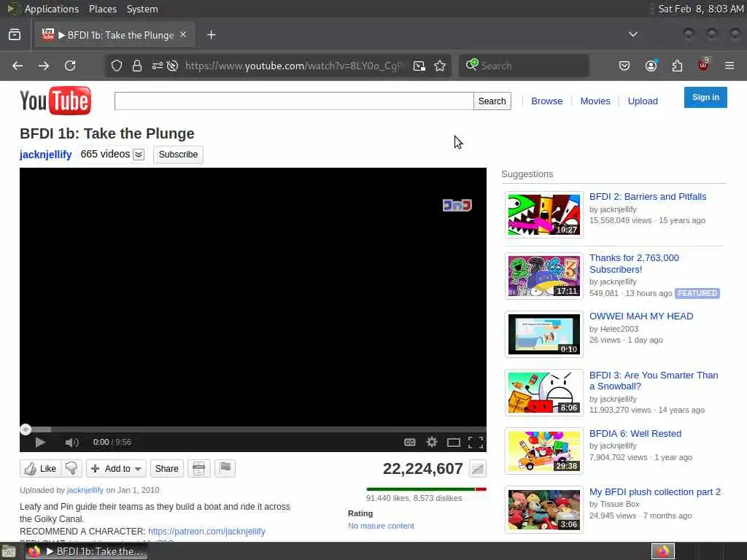Image resolution: width=747 pixels, height=560 pixels.
Task: Toggle picture-in-picture from address bar
Action: (419, 66)
